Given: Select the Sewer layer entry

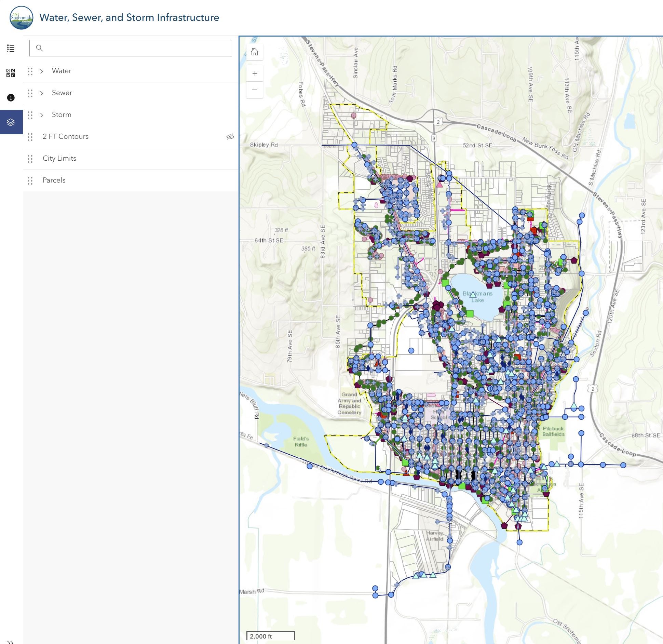Looking at the screenshot, I should [62, 93].
